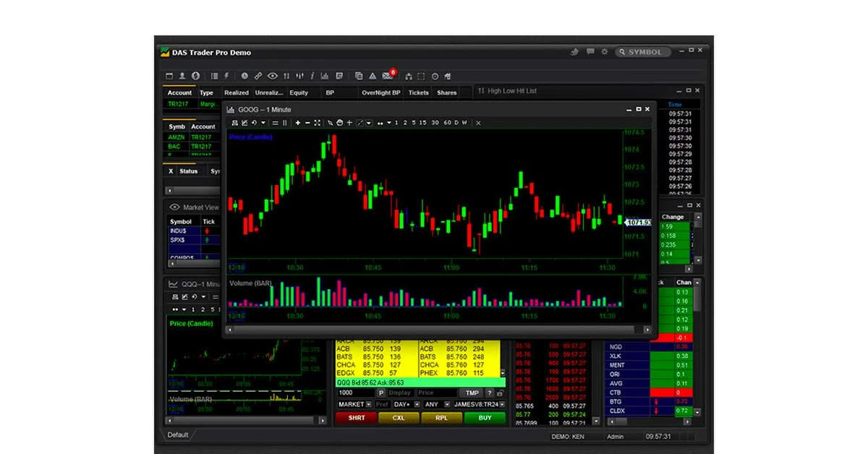Select the account profile icon on main toolbar

pos(182,75)
